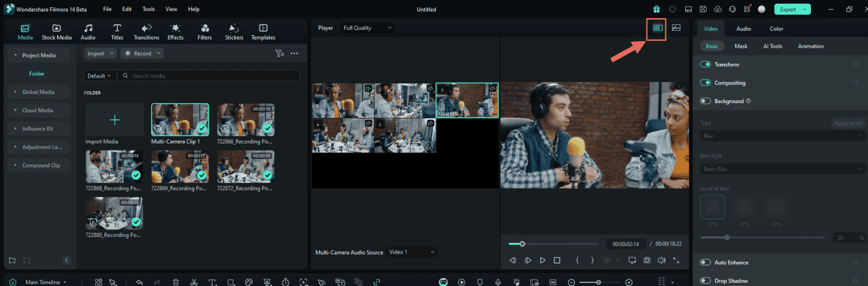Image resolution: width=868 pixels, height=286 pixels.
Task: Click the Import Media plus tile
Action: pos(114,120)
